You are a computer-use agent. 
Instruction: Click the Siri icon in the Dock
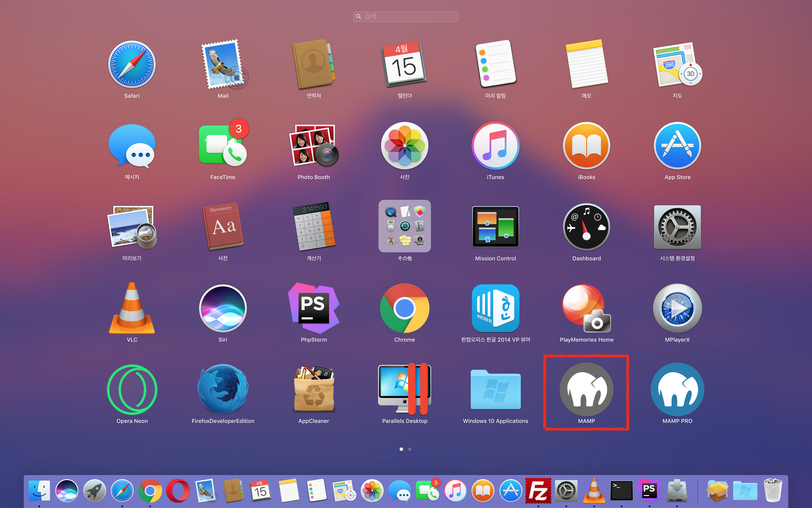[x=67, y=490]
